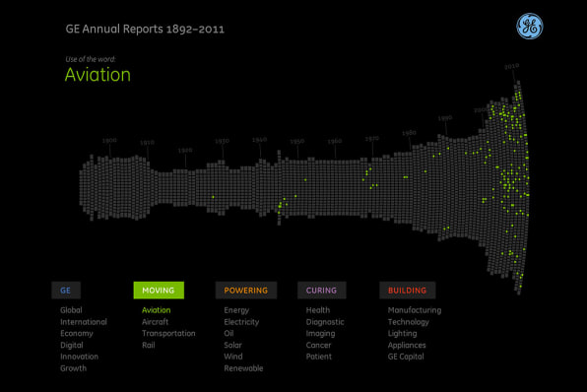Show usage of the word Aircraft
Image resolution: width=587 pixels, height=392 pixels.
pos(155,322)
